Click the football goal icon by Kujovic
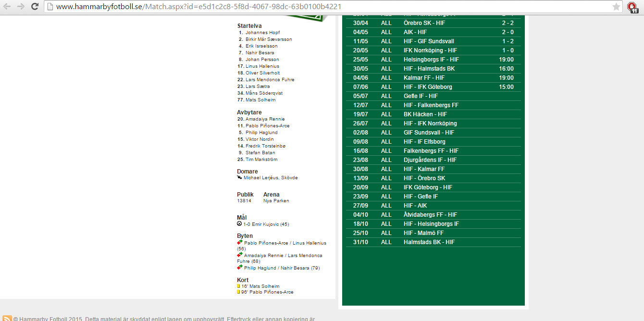 [239, 224]
